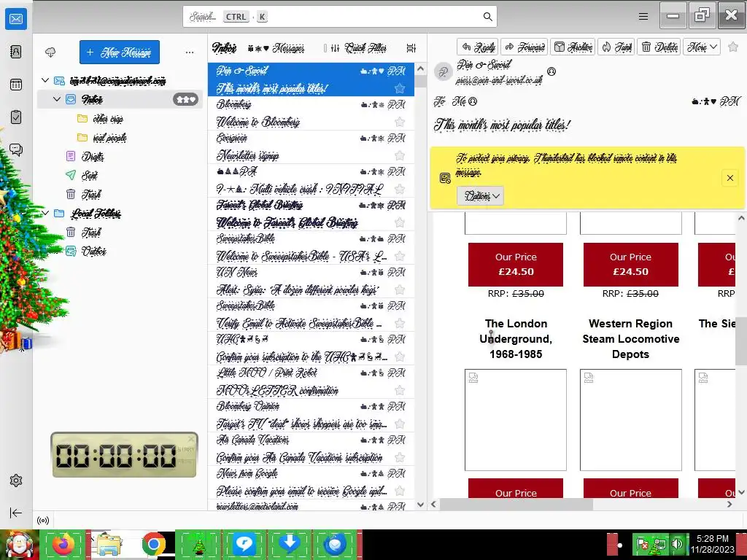Open the Drafts folder
The width and height of the screenshot is (747, 560).
point(93,156)
